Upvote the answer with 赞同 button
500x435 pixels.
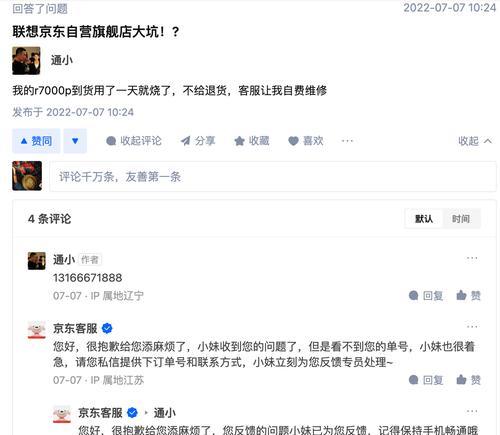[x=36, y=141]
